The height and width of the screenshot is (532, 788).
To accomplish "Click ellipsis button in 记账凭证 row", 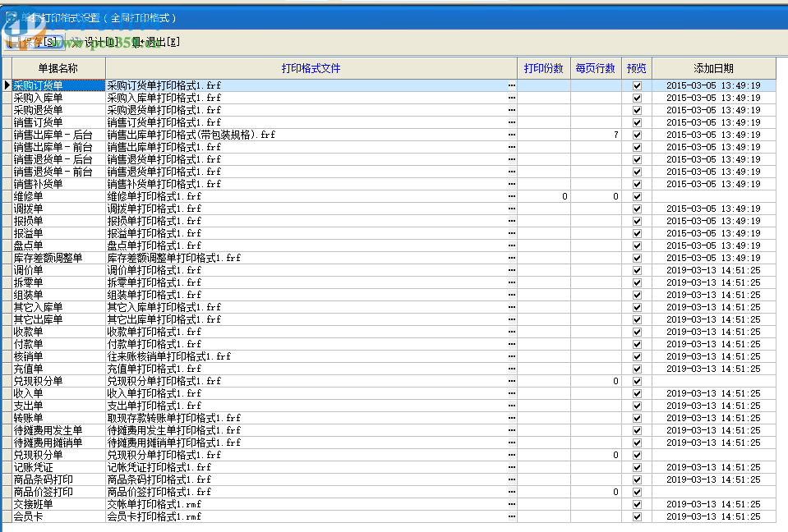I will [x=512, y=467].
